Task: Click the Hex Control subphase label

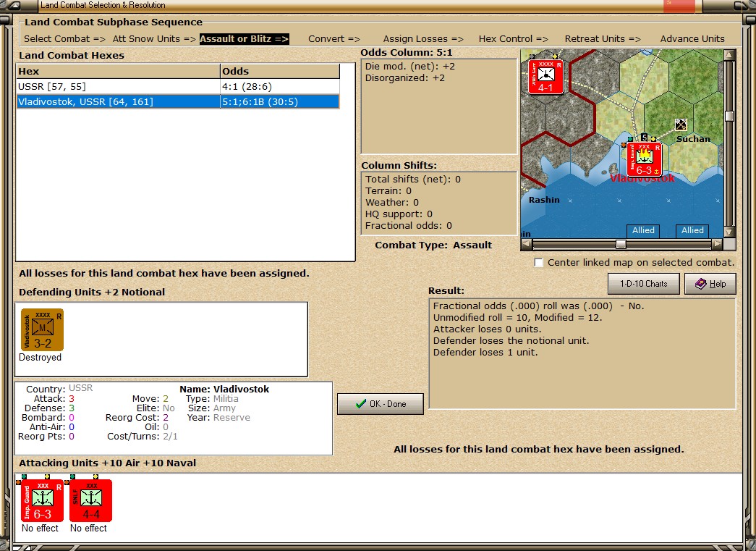Action: [514, 38]
